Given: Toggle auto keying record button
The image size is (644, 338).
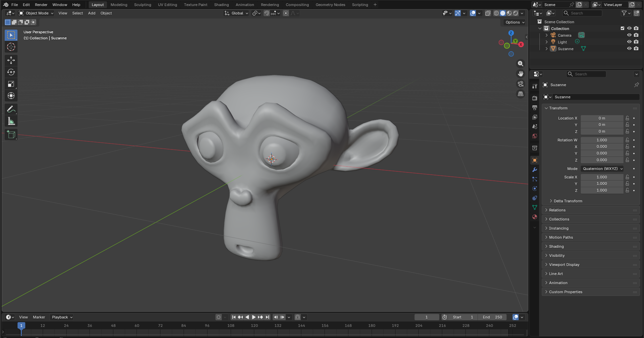Looking at the screenshot, I should coord(219,317).
